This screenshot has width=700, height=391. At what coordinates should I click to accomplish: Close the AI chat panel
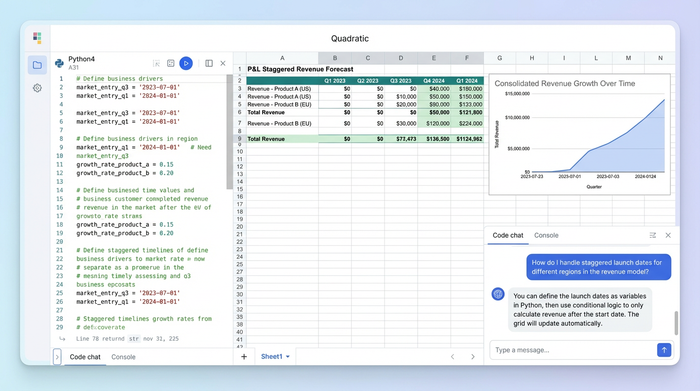click(668, 235)
